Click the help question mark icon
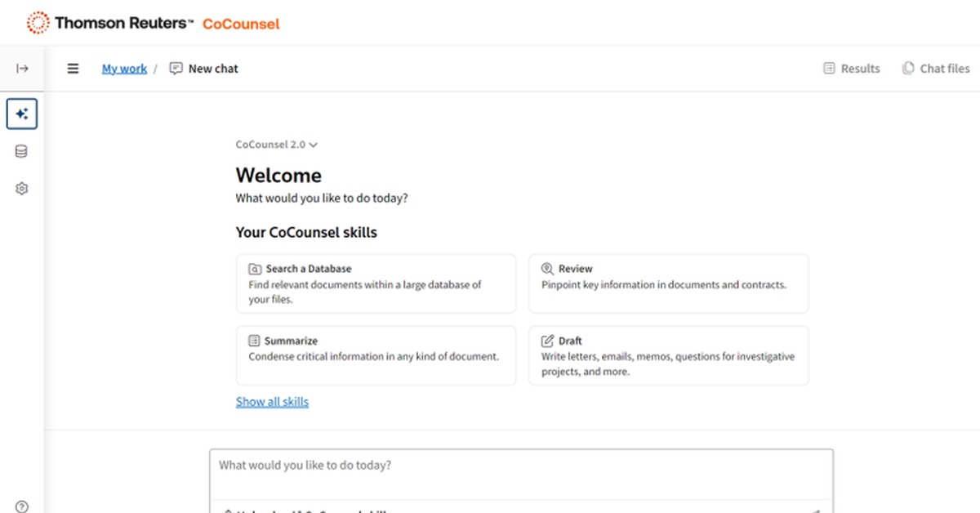The height and width of the screenshot is (513, 980). tap(22, 506)
